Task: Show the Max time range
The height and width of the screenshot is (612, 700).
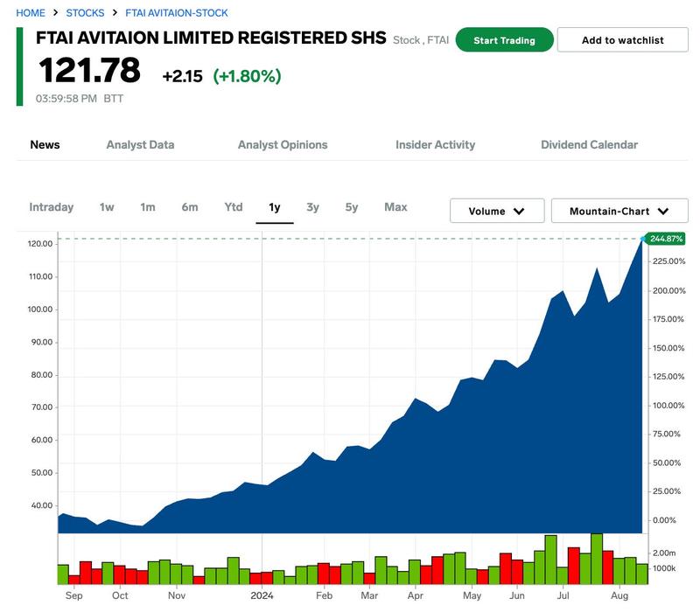Action: [x=395, y=207]
